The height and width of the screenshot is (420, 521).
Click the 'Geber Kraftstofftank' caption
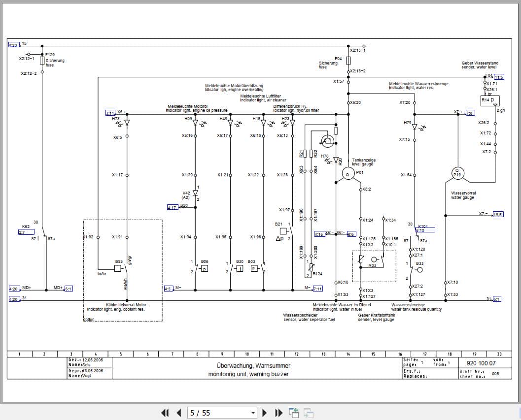click(x=377, y=315)
